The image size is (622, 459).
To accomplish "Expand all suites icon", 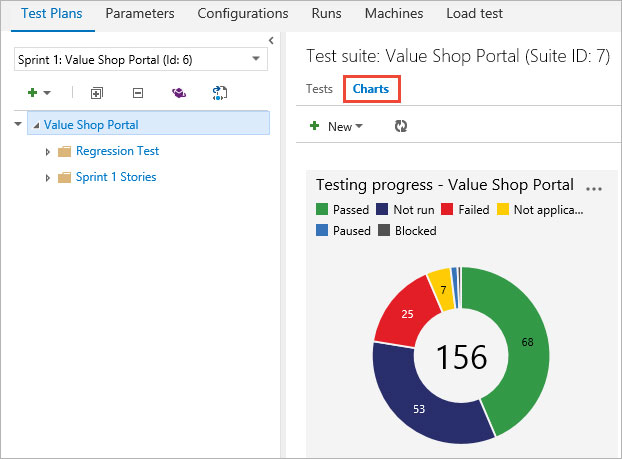I will (x=97, y=93).
